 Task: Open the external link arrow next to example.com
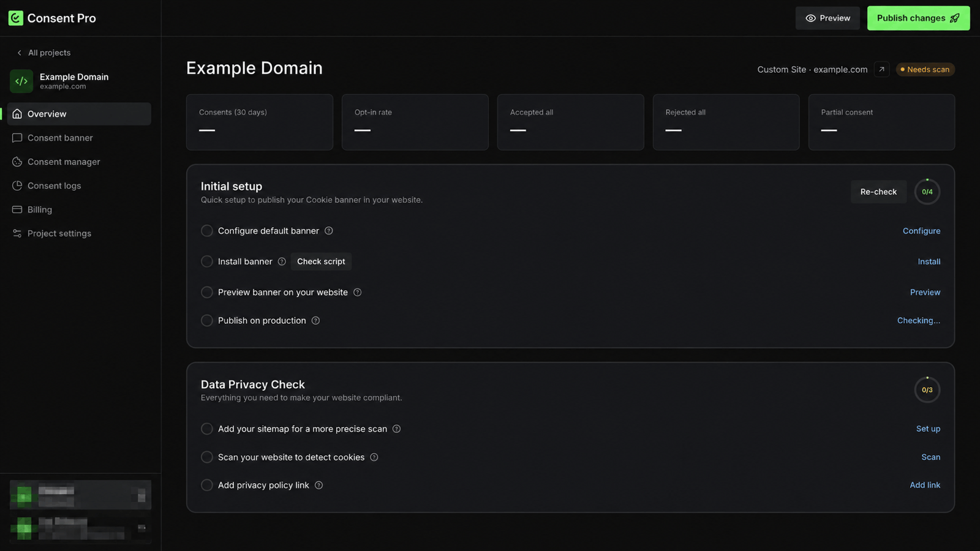(x=881, y=69)
